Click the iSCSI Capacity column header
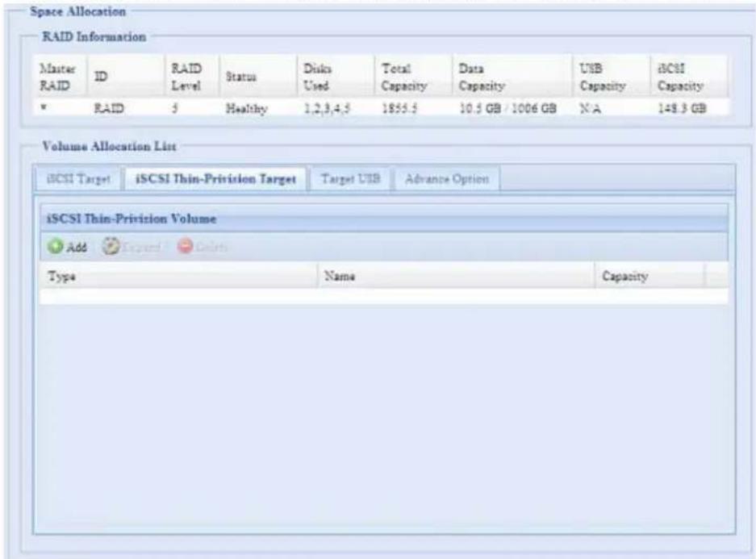 coord(690,77)
